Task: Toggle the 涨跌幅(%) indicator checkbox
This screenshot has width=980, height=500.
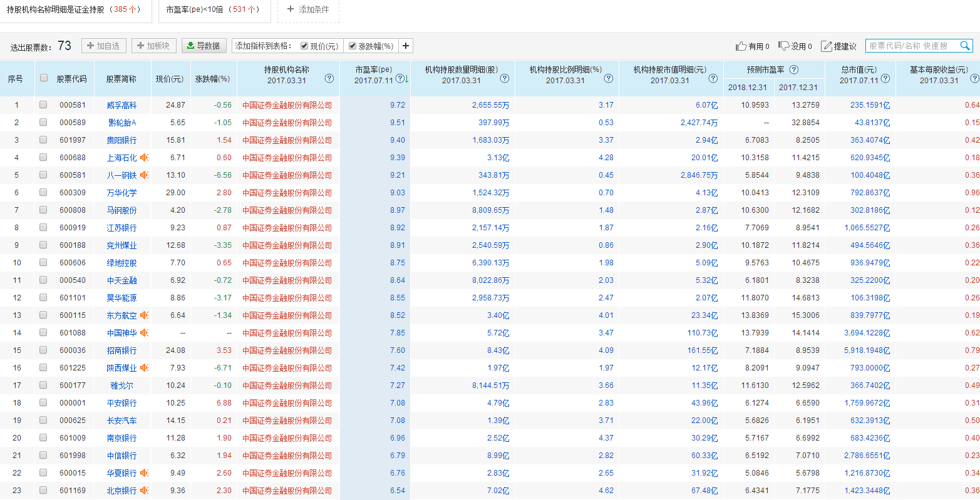Action: tap(353, 46)
